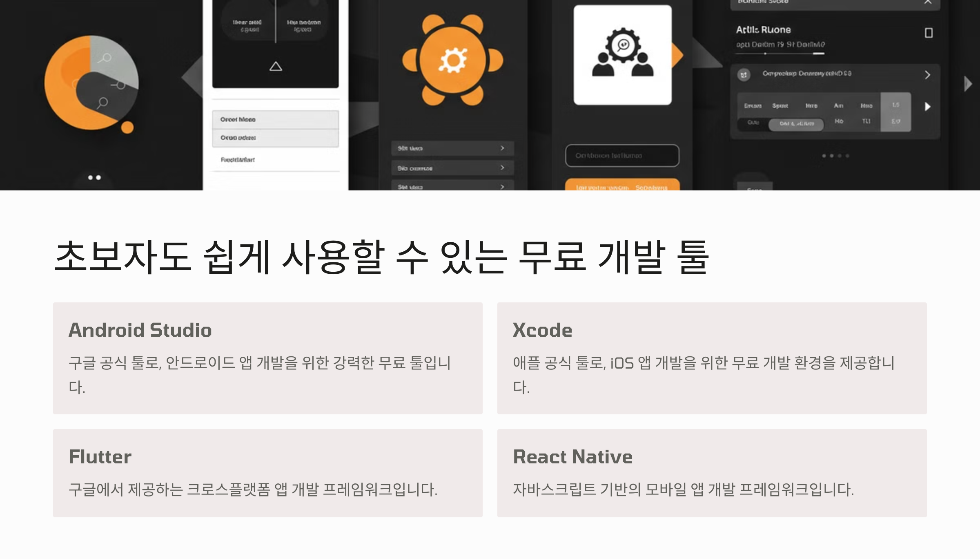The height and width of the screenshot is (559, 980).
Task: Click the white play arrow icon
Action: tap(927, 107)
